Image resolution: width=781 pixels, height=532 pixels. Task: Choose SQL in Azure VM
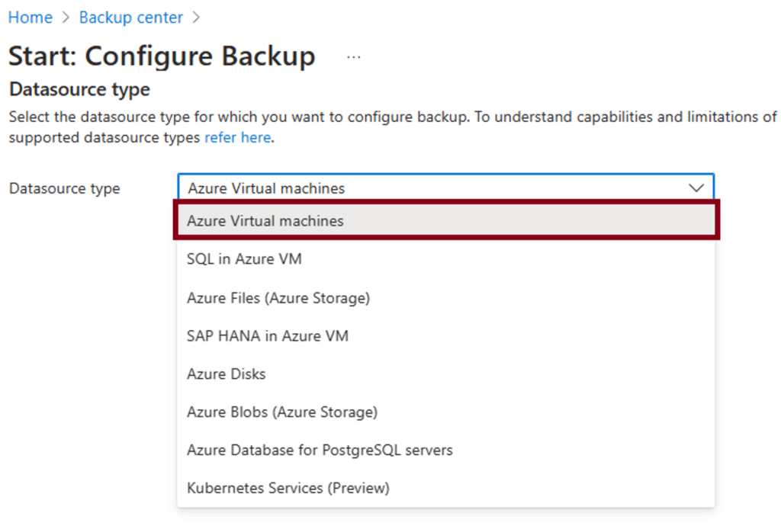tap(446, 259)
